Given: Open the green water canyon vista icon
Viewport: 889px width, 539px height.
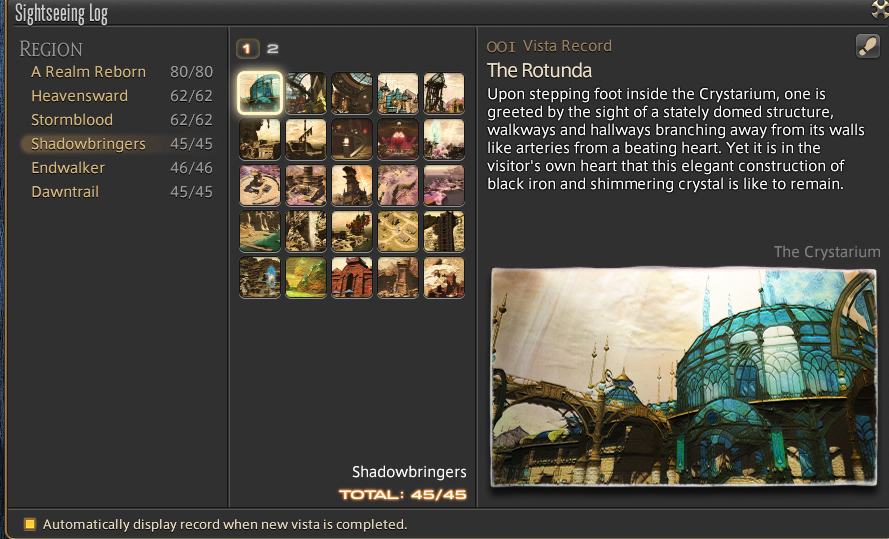Looking at the screenshot, I should (260, 231).
